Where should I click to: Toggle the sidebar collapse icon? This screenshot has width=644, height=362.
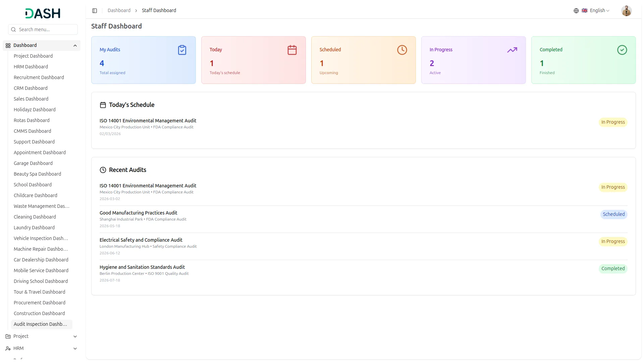coord(95,11)
